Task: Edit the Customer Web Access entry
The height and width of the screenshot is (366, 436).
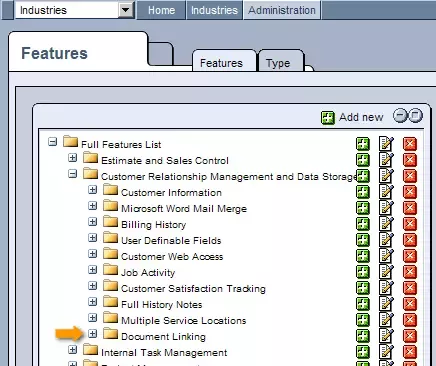Action: (x=386, y=256)
